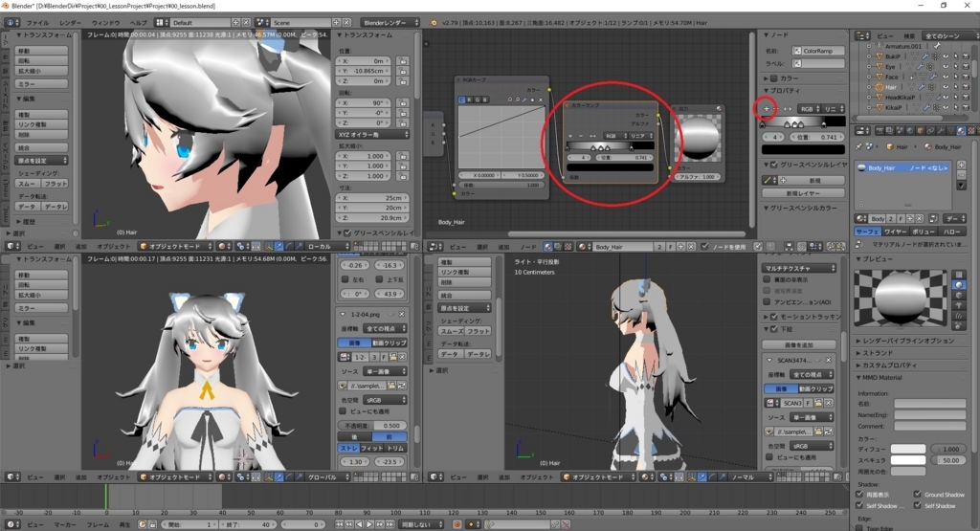Add a new scene with plus icon
Screen dimensions: 980x531
(336, 23)
